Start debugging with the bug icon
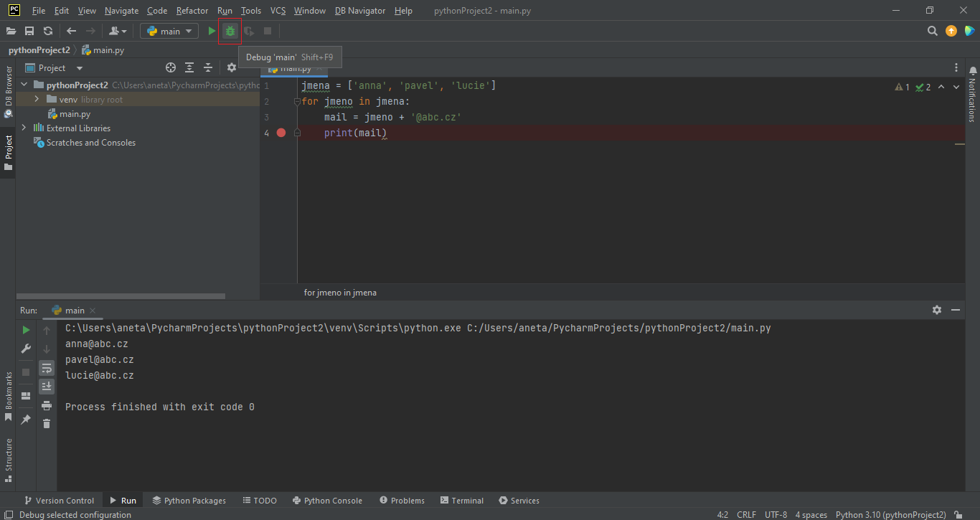This screenshot has height=520, width=980. [x=230, y=31]
